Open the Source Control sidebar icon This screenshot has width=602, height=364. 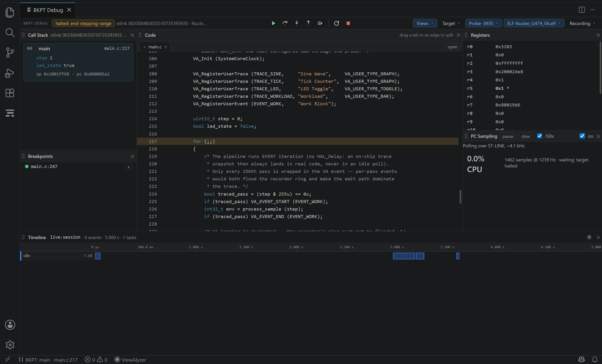pyautogui.click(x=10, y=52)
